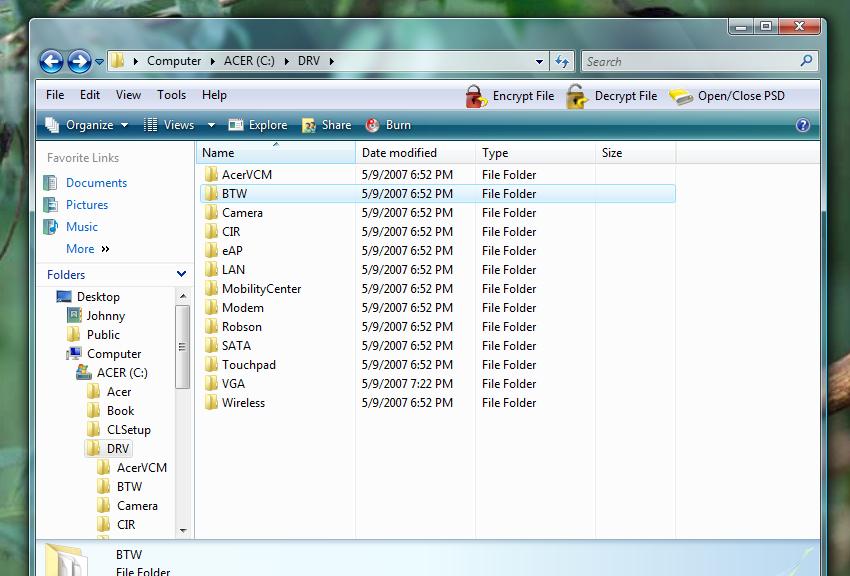The width and height of the screenshot is (850, 576).
Task: Select ACER (C:) in the folder tree
Action: click(122, 373)
